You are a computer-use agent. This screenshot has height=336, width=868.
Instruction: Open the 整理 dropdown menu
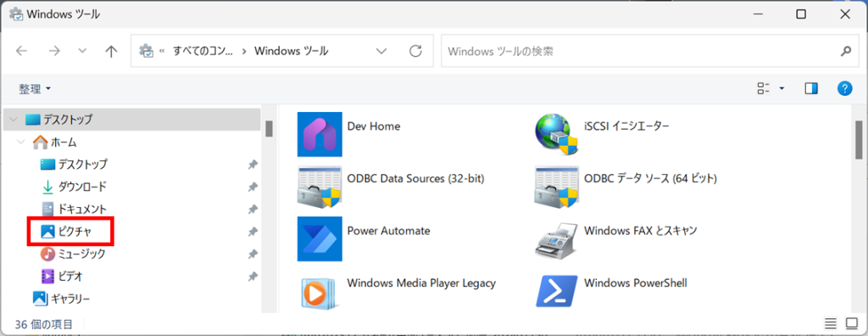(x=35, y=89)
